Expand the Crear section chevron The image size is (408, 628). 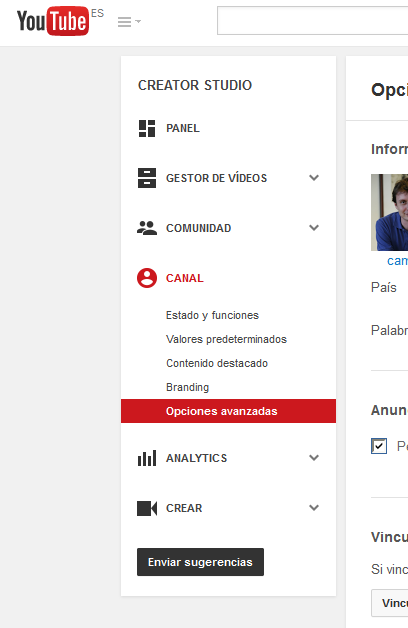point(314,507)
